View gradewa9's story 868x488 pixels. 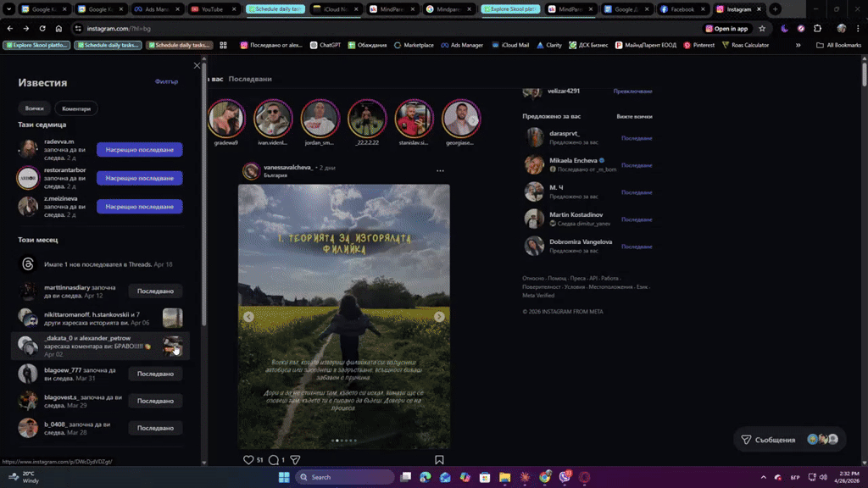coord(225,119)
